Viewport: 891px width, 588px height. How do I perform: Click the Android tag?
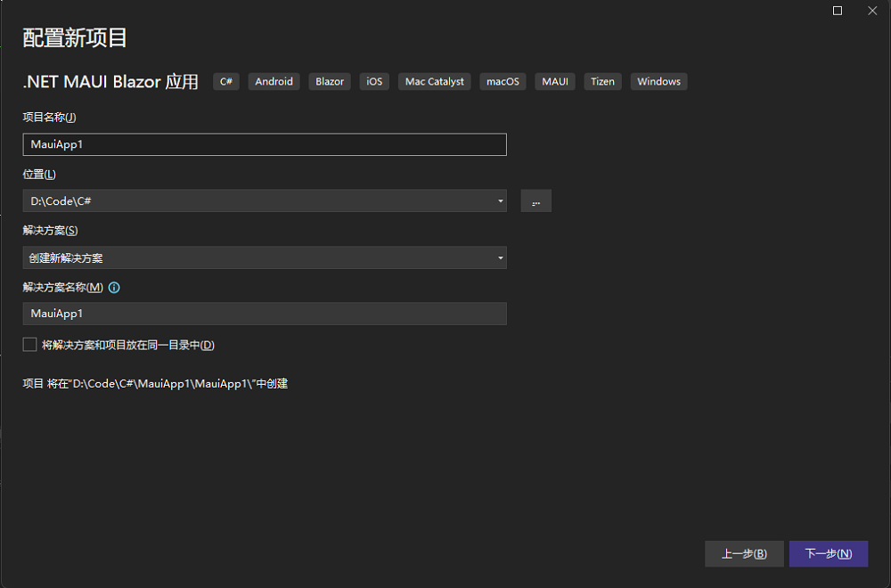(274, 81)
